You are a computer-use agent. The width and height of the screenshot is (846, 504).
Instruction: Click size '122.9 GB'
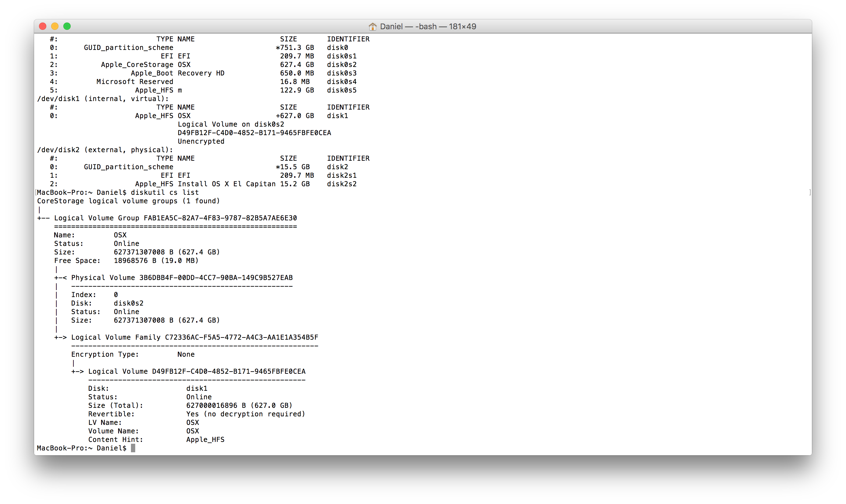click(297, 90)
